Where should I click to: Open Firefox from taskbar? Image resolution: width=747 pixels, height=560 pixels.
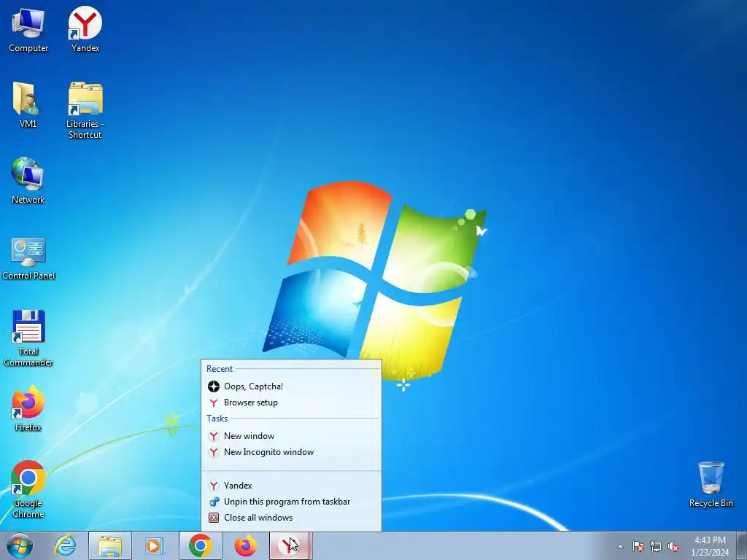(x=245, y=545)
